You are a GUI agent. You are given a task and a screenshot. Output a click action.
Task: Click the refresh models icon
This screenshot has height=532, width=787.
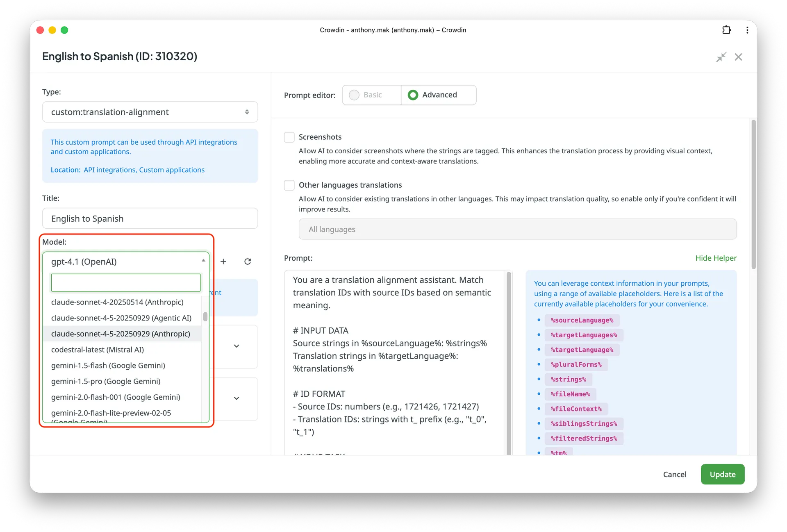(x=248, y=261)
